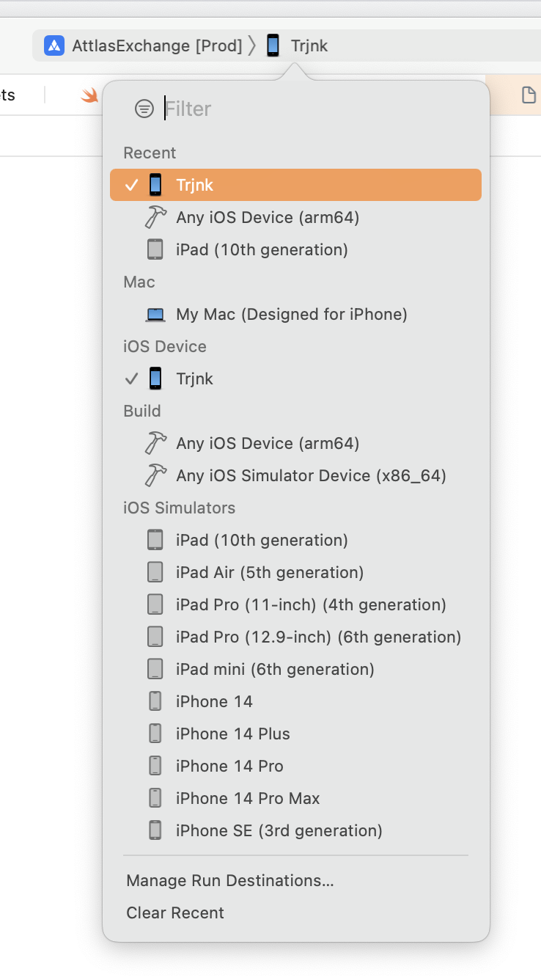Click the Swift file icon in tab bar
This screenshot has height=980, width=541.
[x=89, y=95]
